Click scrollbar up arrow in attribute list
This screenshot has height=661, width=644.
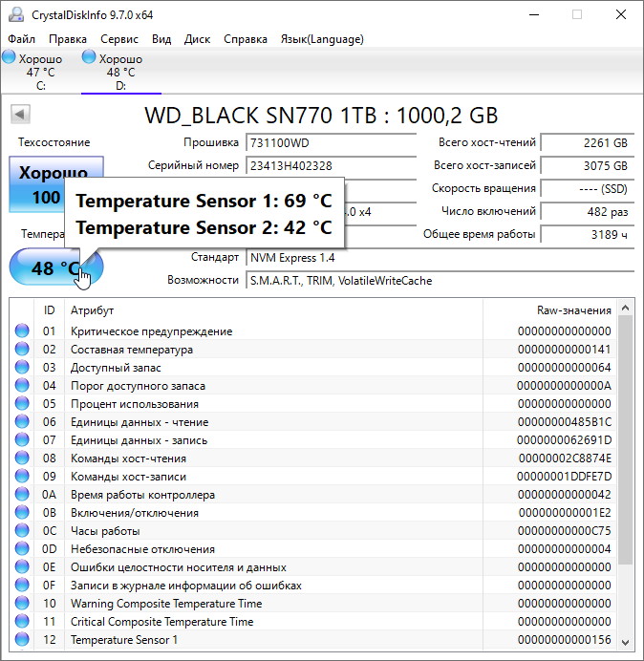coord(626,309)
